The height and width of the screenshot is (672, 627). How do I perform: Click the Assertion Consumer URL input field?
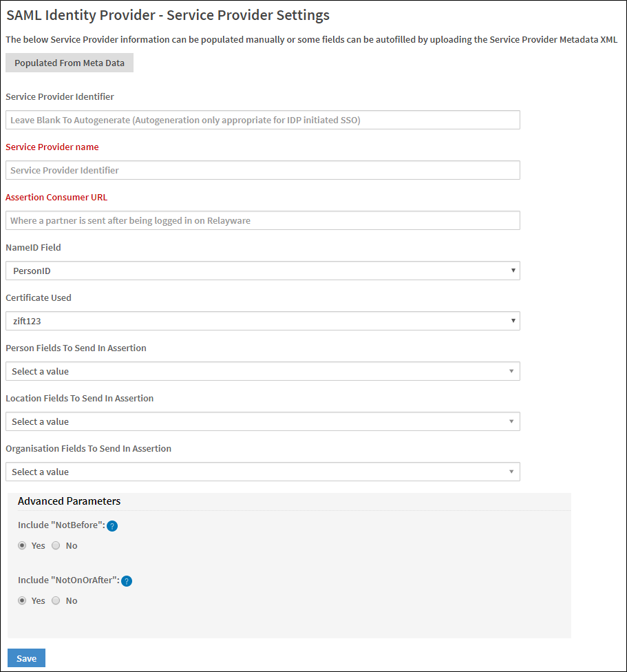point(262,220)
